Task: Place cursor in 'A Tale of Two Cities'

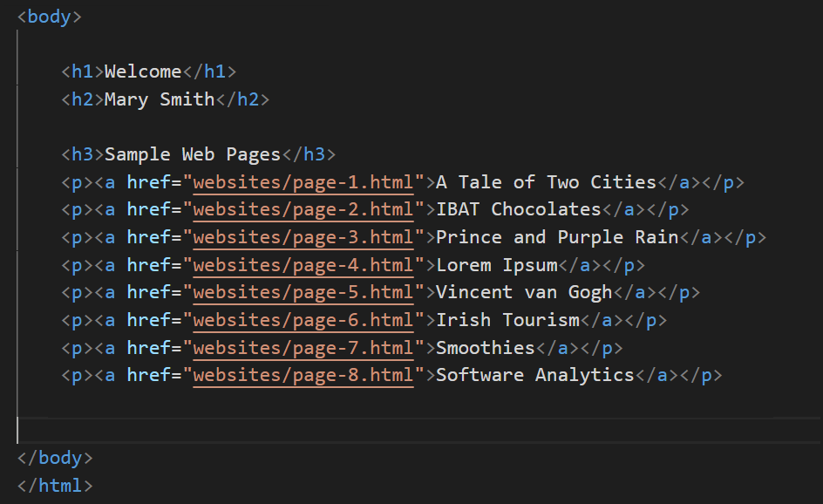Action: 546,182
